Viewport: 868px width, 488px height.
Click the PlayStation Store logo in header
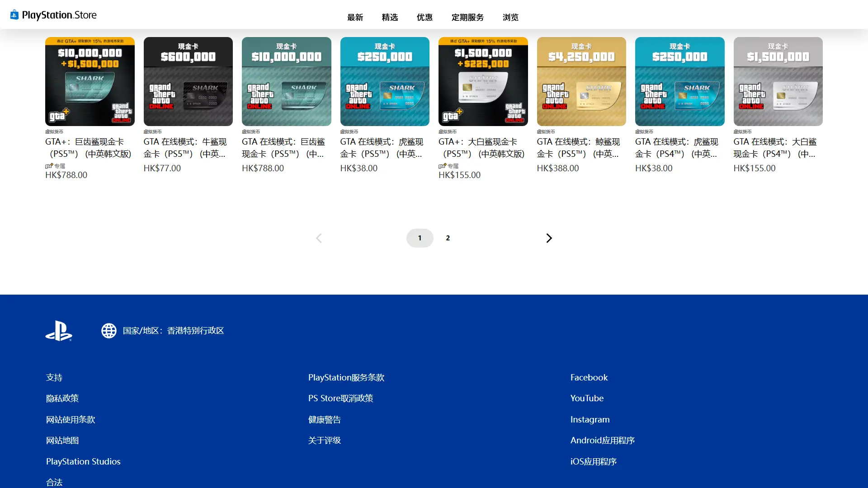point(53,15)
